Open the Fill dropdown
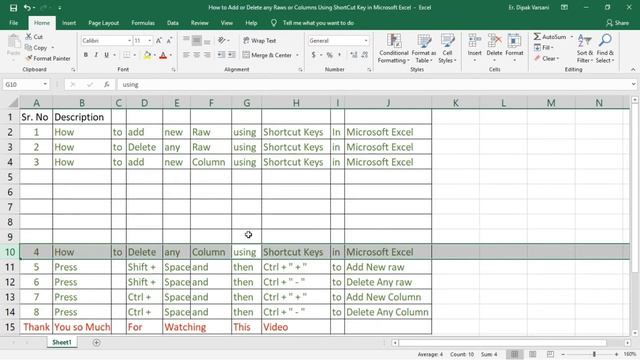 [544, 48]
